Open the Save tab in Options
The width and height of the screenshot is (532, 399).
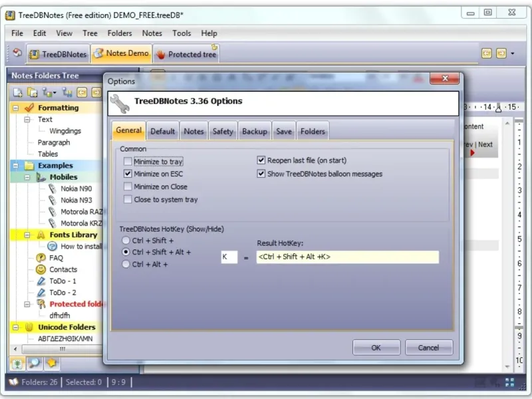click(x=284, y=131)
